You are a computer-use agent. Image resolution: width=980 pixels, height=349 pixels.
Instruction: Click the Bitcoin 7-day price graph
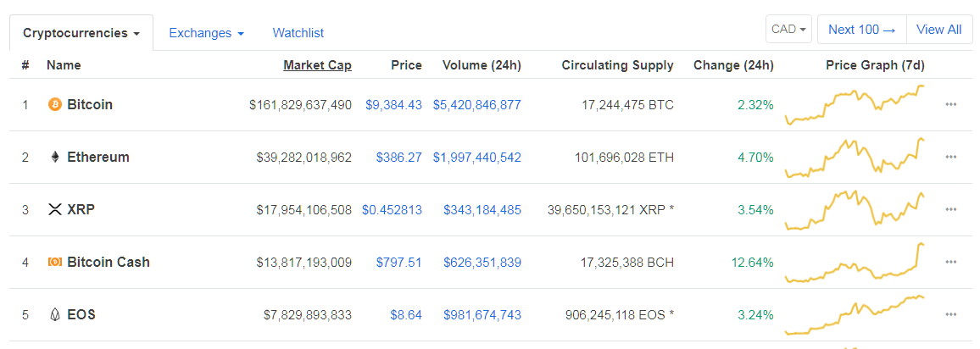click(855, 105)
